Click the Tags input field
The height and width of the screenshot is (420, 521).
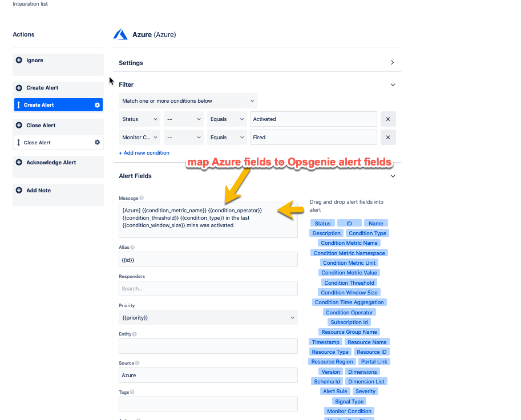pyautogui.click(x=208, y=404)
